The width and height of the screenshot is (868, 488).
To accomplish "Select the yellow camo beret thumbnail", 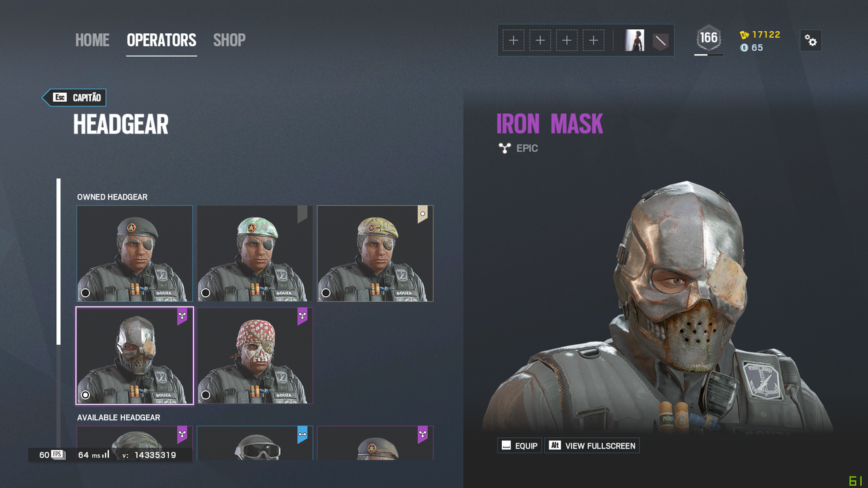I will coord(375,253).
